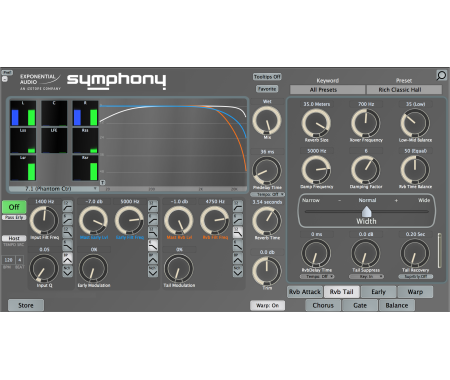Image resolution: width=450 pixels, height=380 pixels.
Task: Set reverb filter to 12 dB high-pass
Action: point(238,207)
